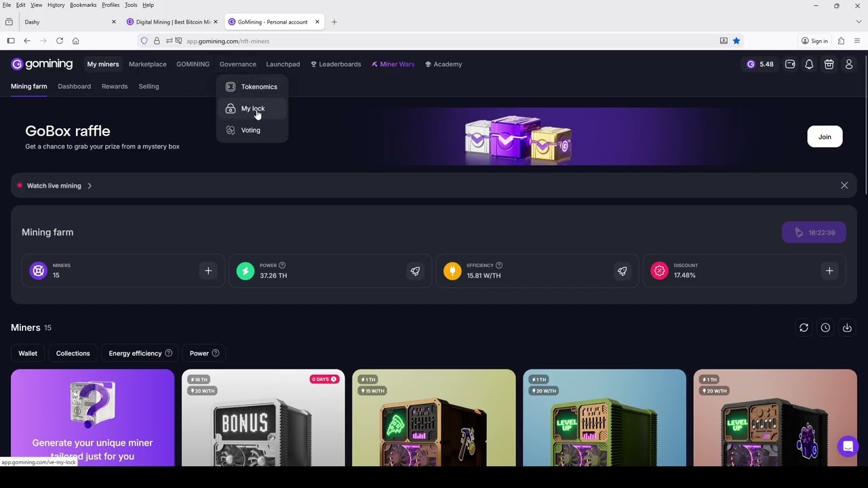Viewport: 868px width, 488px height.
Task: Filter miners by Collections
Action: [73, 353]
